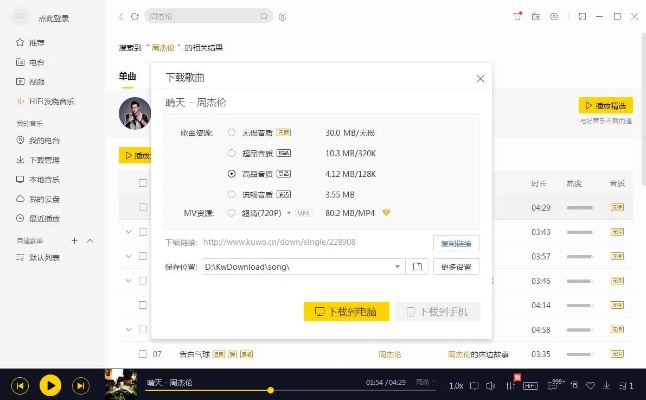Screen dimensions: 646x400
Task: Tick the select-all checkbox in list header
Action: point(143,182)
